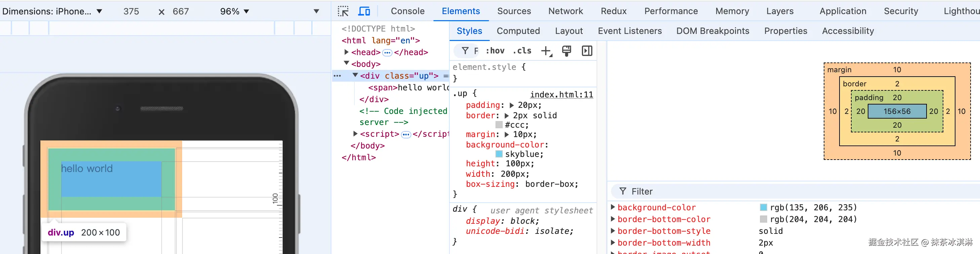Click the closing body tag line
This screenshot has width=980, height=254.
(367, 145)
